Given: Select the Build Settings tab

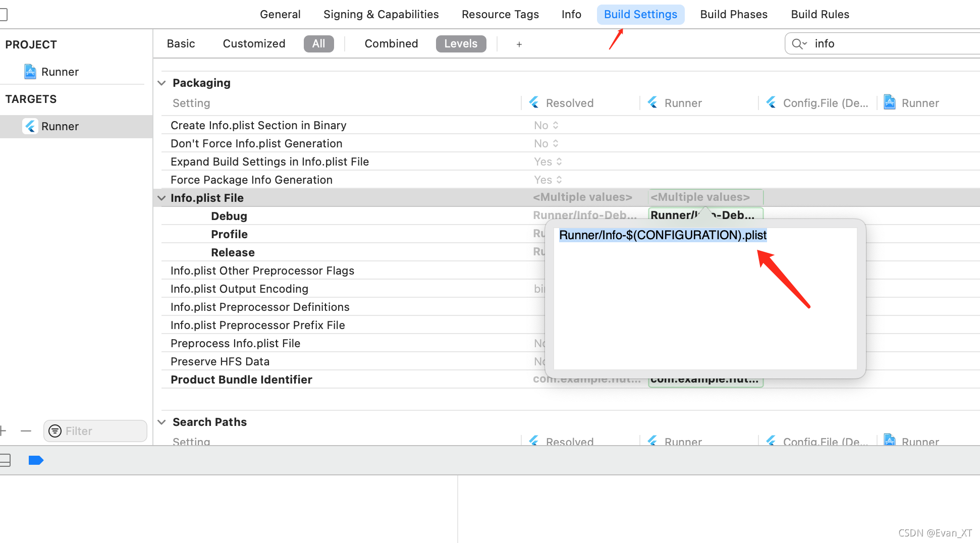Looking at the screenshot, I should (640, 14).
